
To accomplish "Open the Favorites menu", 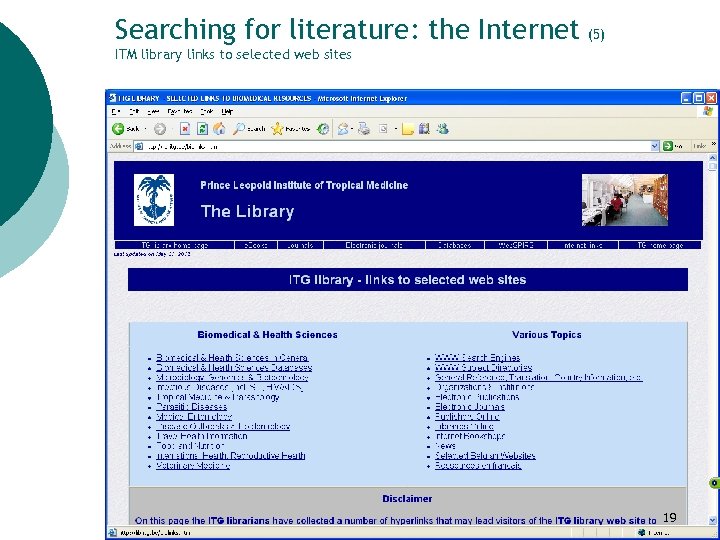I will pos(180,111).
